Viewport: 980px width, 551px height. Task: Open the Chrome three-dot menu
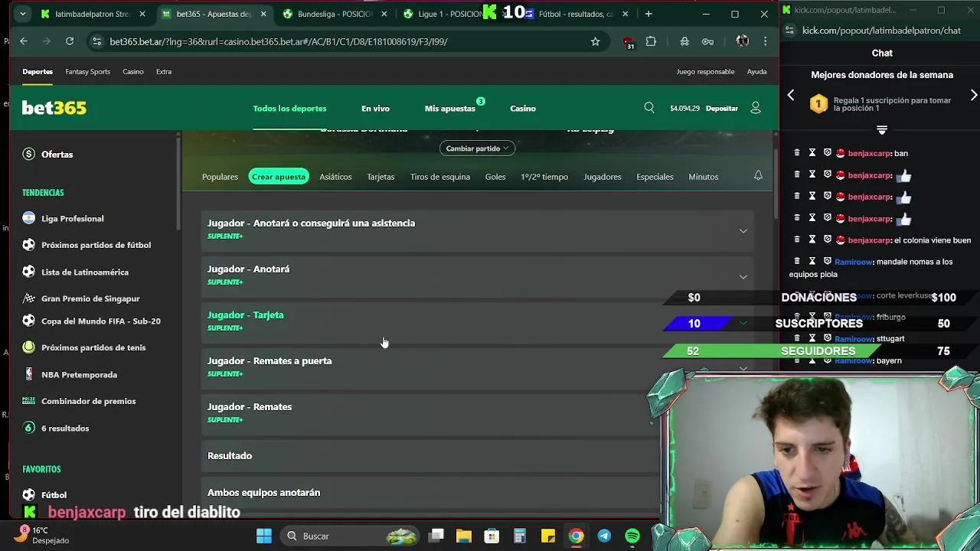point(765,41)
